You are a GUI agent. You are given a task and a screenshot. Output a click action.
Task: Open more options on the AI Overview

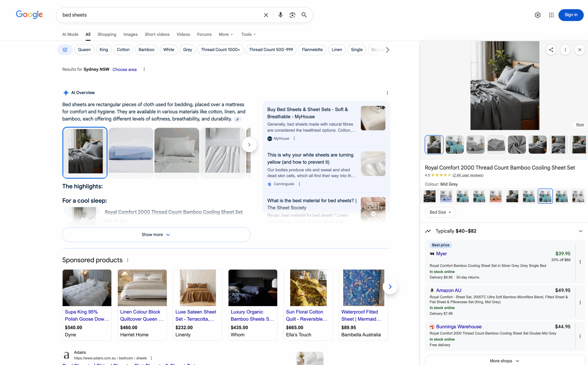(x=387, y=93)
